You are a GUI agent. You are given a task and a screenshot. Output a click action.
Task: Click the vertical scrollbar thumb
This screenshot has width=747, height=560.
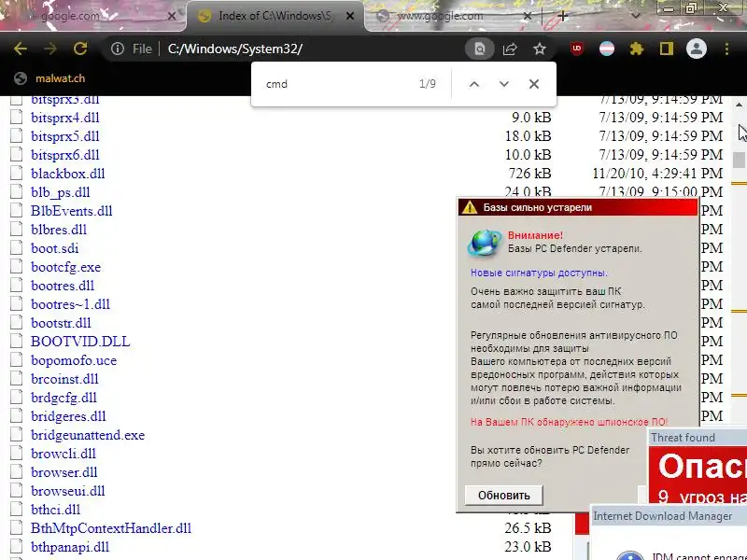point(739,160)
